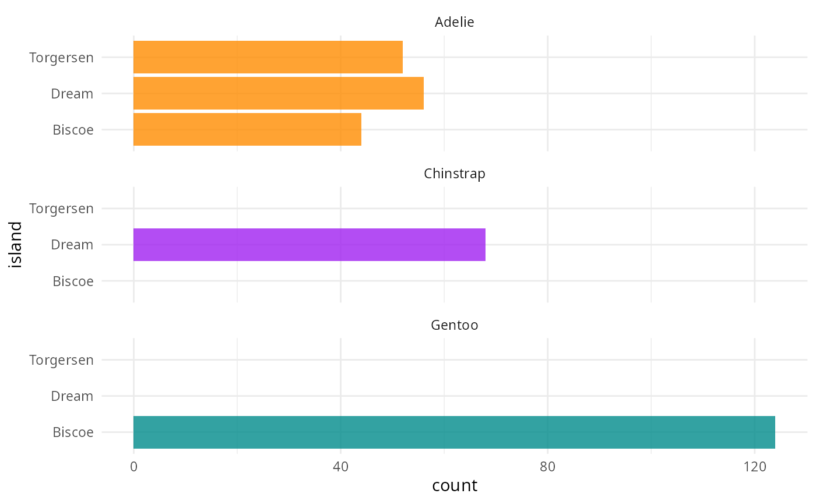Viewport: 816px width, 504px height.
Task: Click the Torgersen label in Adelie panel
Action: click(x=61, y=58)
